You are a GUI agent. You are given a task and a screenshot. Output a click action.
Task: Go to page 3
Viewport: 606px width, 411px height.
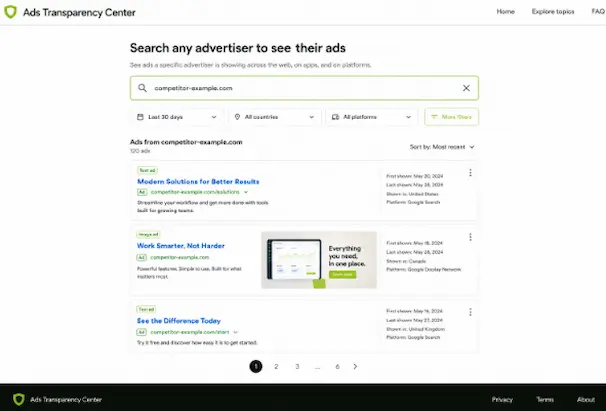[x=297, y=367]
